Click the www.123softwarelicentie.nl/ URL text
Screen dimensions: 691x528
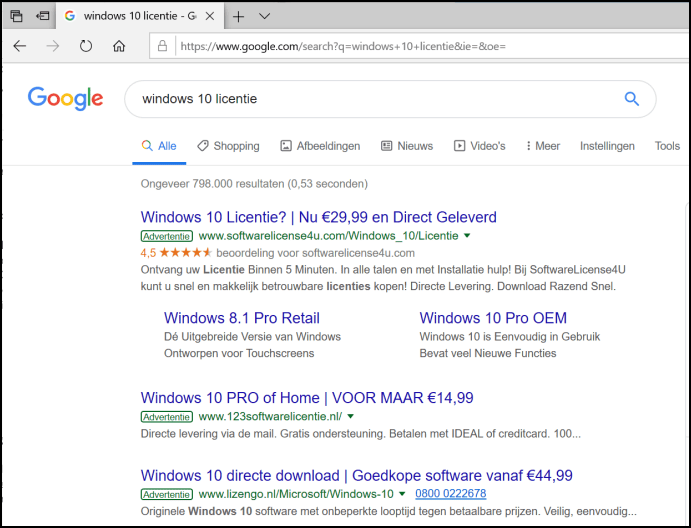[270, 416]
